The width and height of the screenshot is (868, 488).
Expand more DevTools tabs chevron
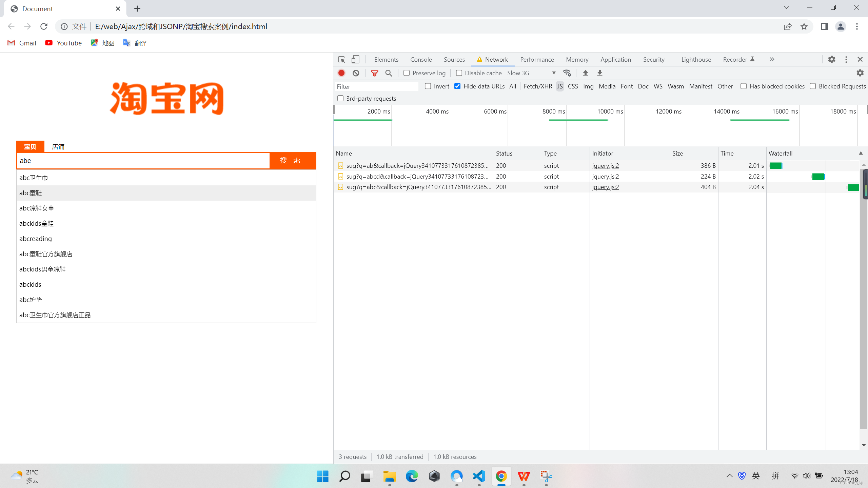(772, 59)
